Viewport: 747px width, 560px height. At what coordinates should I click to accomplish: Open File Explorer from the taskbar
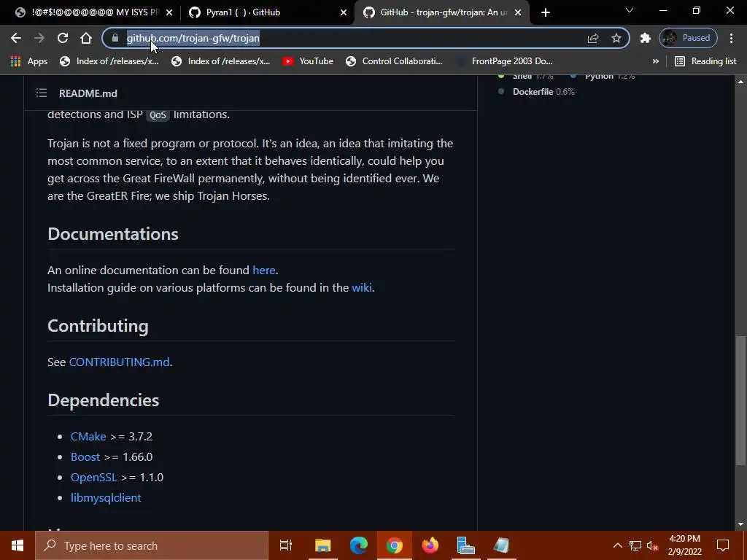click(x=322, y=545)
